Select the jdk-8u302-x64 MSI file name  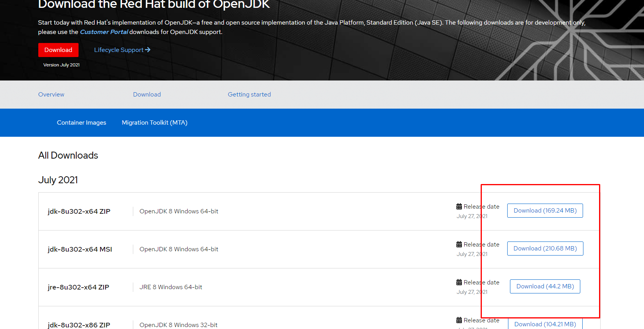coord(80,249)
